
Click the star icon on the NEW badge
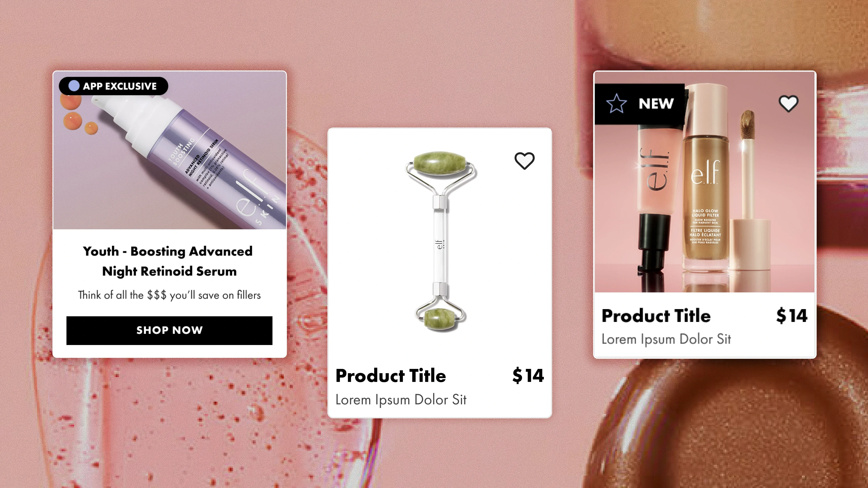616,103
